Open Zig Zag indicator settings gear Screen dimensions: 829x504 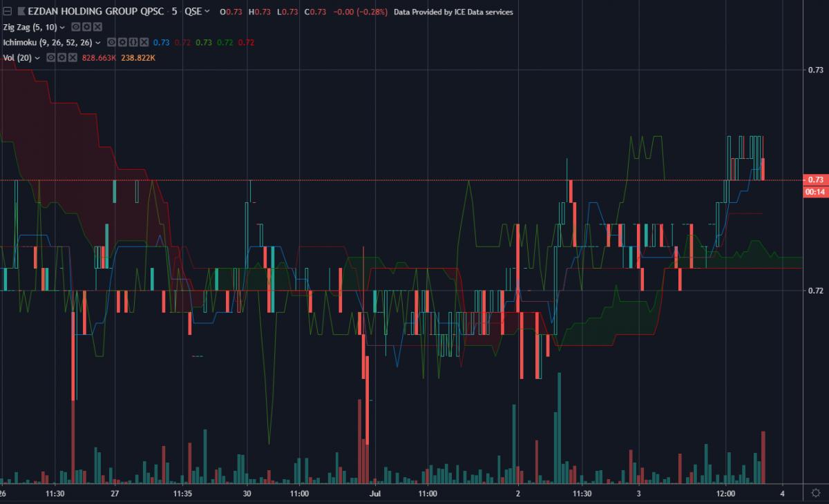tap(87, 27)
